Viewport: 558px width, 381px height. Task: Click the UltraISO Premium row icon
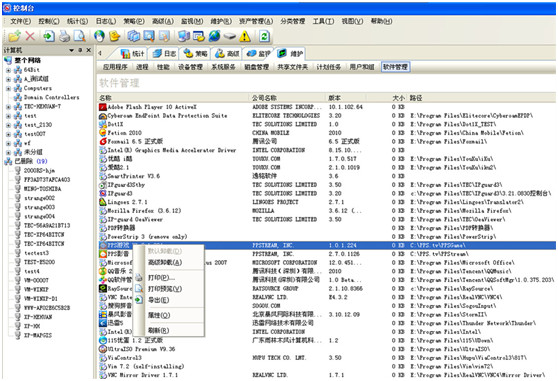coord(102,349)
